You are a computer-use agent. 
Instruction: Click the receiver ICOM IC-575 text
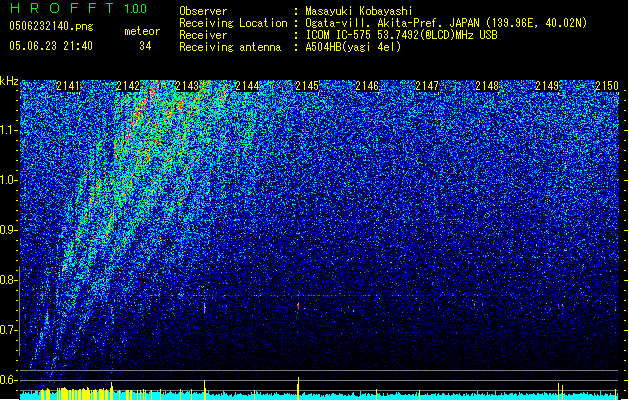coord(401,35)
